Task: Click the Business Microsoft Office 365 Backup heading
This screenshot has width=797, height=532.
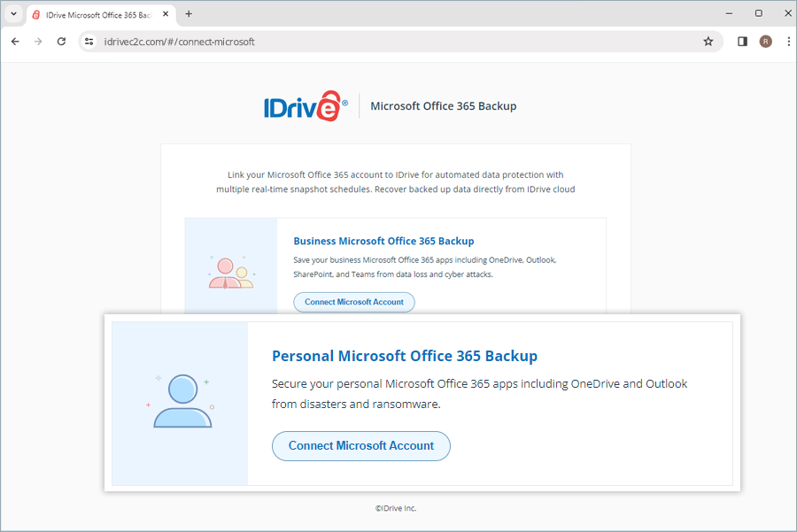Action: tap(383, 242)
